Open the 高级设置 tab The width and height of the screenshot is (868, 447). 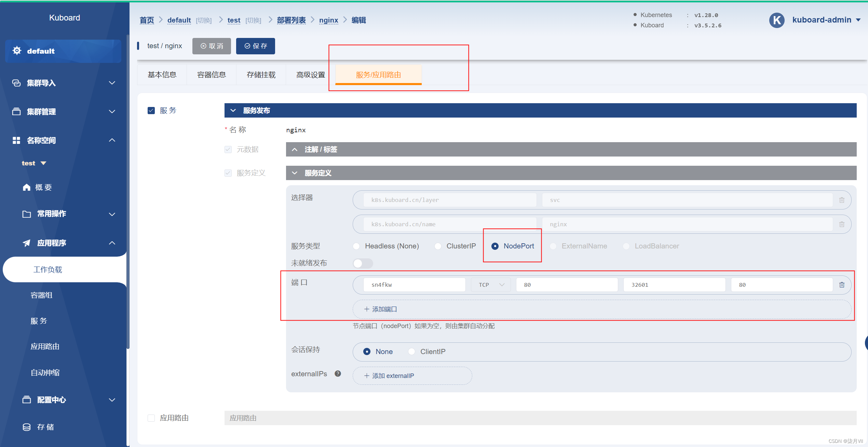(310, 74)
